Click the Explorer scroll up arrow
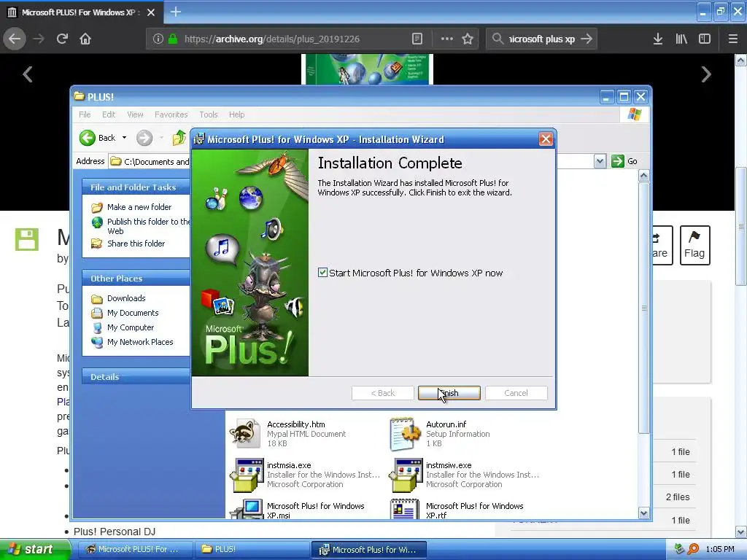The width and height of the screenshot is (747, 560). [643, 176]
